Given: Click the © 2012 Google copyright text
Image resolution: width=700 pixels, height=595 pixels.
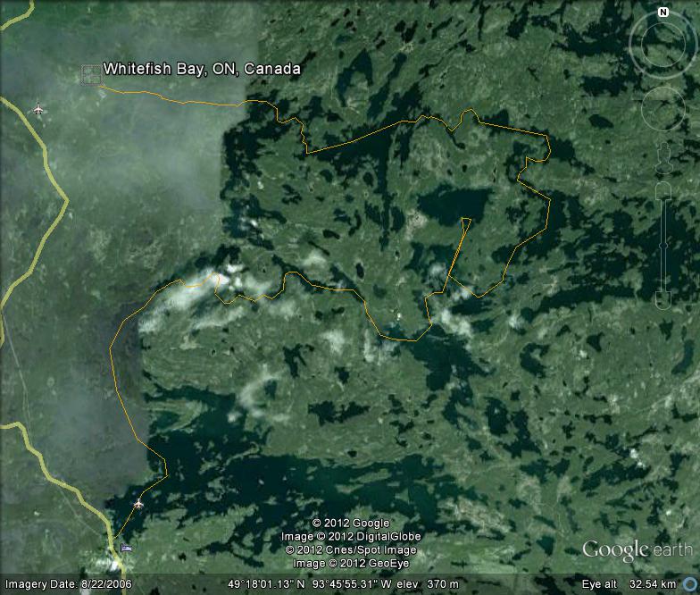Looking at the screenshot, I should (350, 524).
